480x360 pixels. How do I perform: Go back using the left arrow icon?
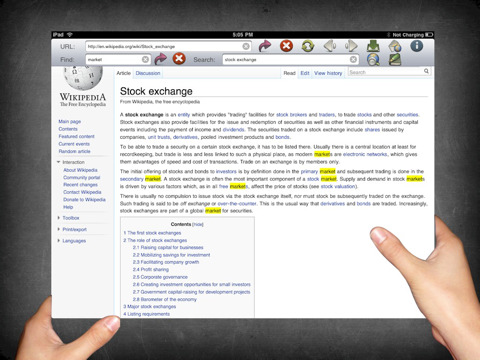coord(330,46)
